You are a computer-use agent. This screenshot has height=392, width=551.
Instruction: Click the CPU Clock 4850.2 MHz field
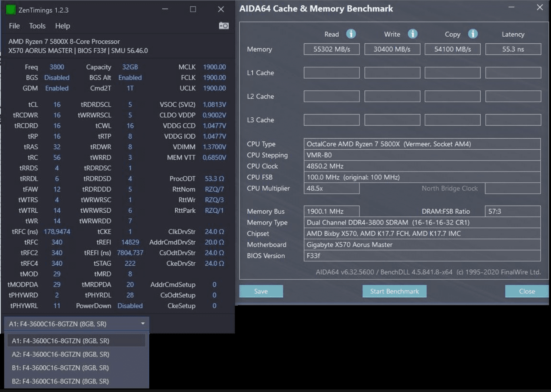coord(422,166)
